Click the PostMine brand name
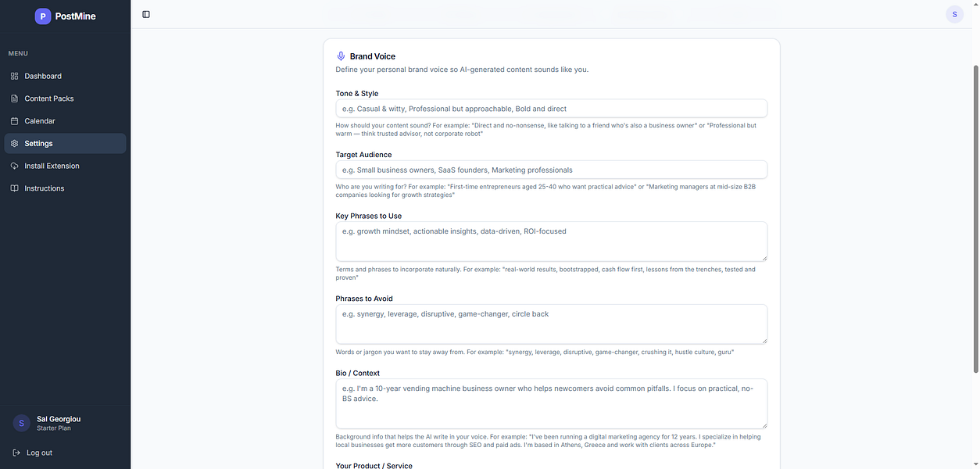 76,16
